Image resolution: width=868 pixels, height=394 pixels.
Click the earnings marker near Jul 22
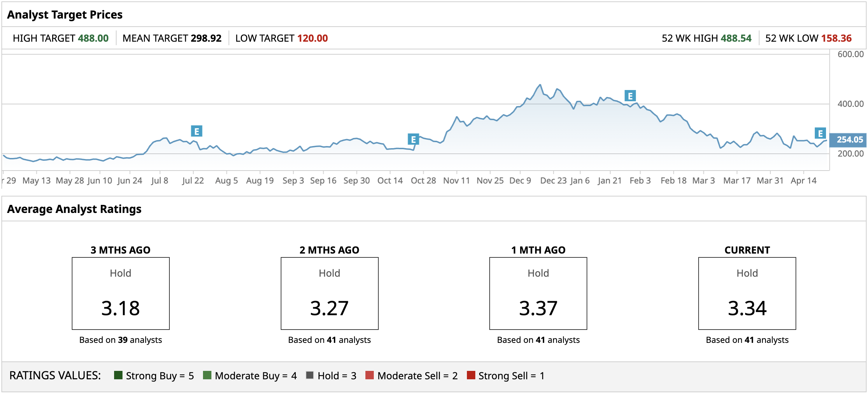coord(196,131)
